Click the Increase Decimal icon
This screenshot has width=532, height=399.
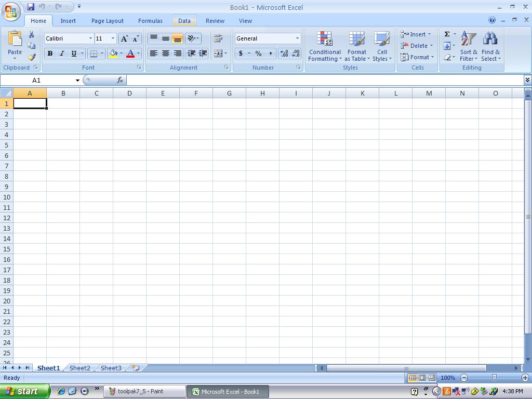coord(284,54)
